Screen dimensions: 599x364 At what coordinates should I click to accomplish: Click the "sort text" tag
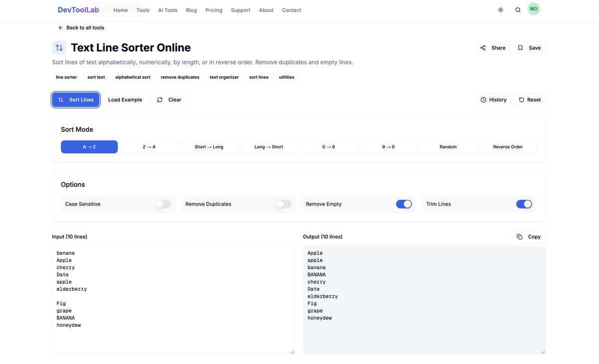[96, 77]
